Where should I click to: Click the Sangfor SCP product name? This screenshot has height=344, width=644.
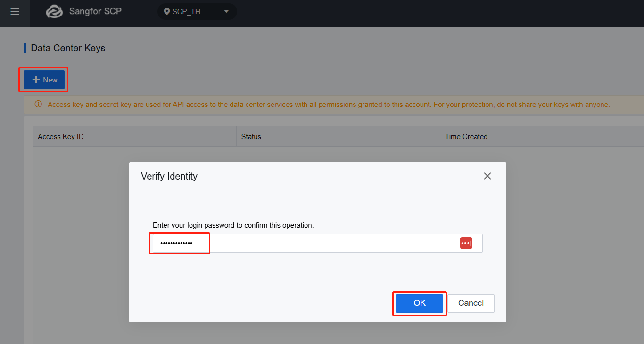[95, 11]
